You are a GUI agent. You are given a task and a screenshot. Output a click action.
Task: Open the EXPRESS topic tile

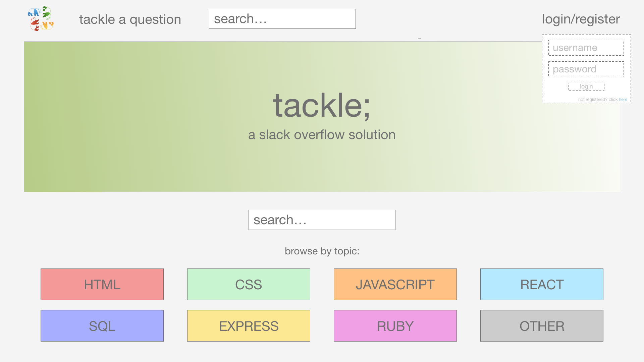[x=249, y=326]
